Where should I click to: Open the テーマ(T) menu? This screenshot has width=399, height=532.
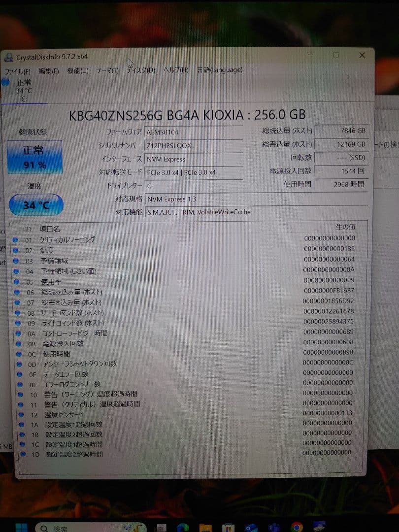pos(107,71)
